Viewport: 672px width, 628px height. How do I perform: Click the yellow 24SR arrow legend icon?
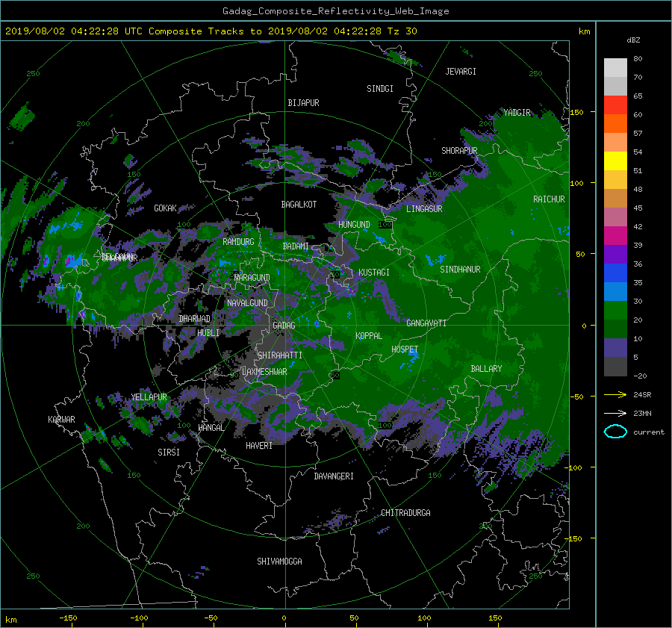(615, 394)
